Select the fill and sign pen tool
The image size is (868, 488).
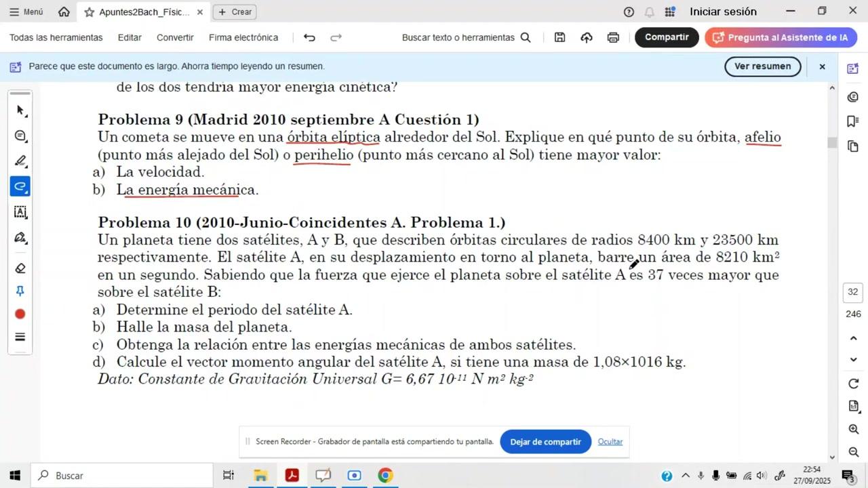pos(20,238)
